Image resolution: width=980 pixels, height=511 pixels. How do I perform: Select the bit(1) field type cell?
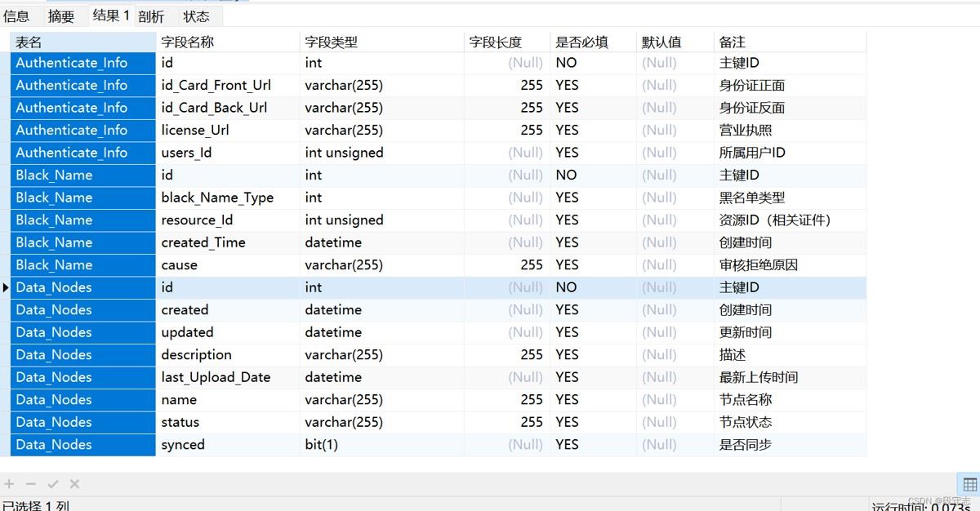click(322, 444)
